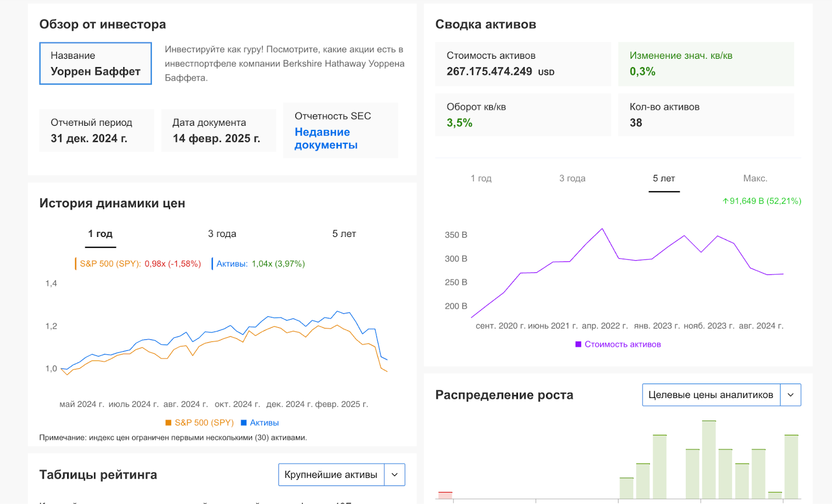Click the История динамики цен heading
The height and width of the screenshot is (504, 832).
112,203
